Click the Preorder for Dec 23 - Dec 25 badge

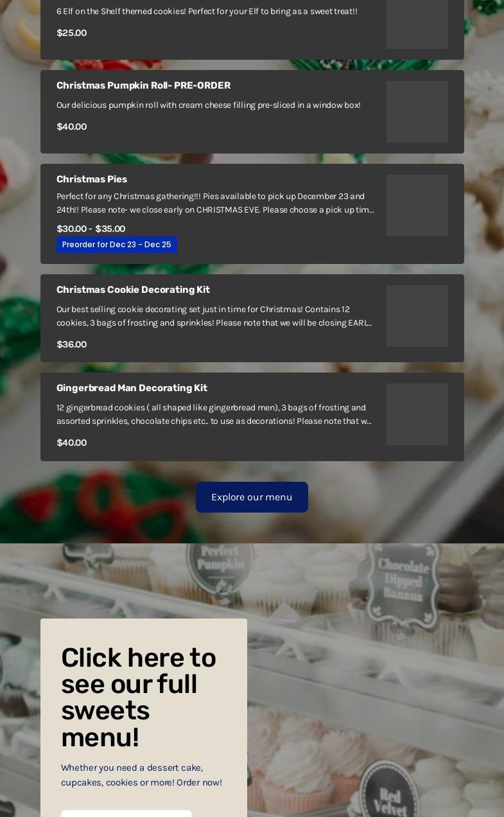(x=117, y=245)
